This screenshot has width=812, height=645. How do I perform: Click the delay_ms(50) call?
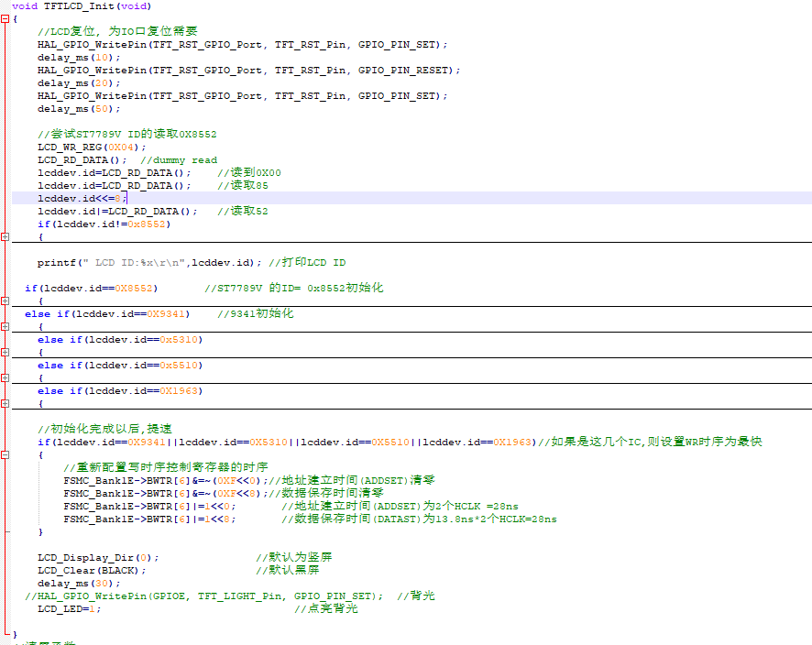79,108
